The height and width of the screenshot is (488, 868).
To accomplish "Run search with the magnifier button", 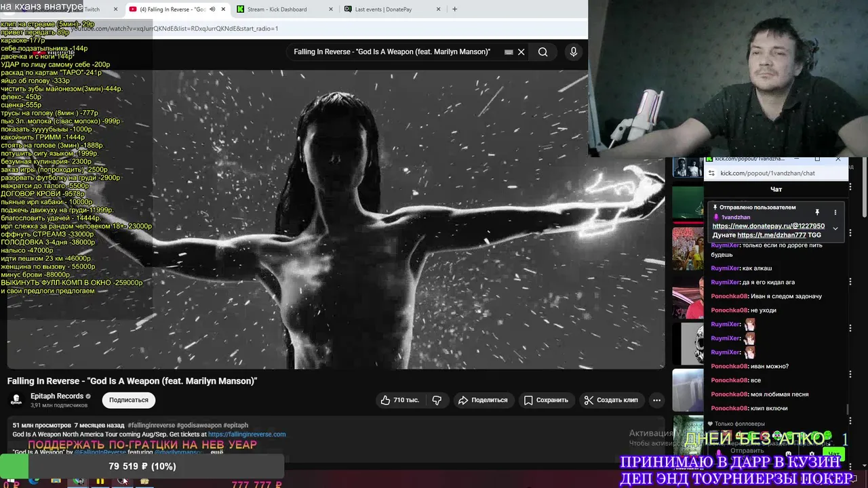I will tap(543, 52).
